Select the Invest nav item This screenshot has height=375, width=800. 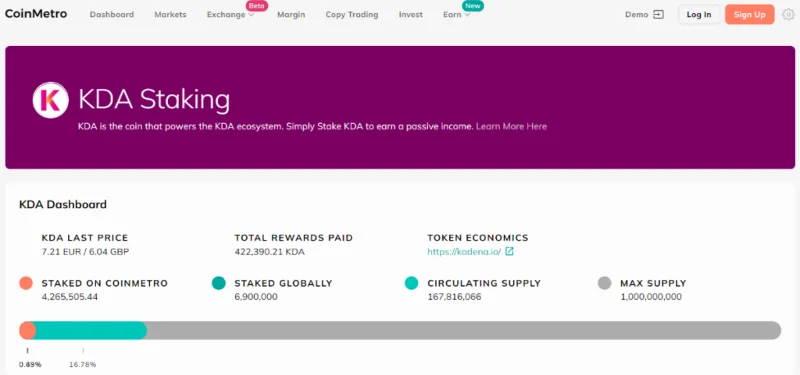click(411, 15)
